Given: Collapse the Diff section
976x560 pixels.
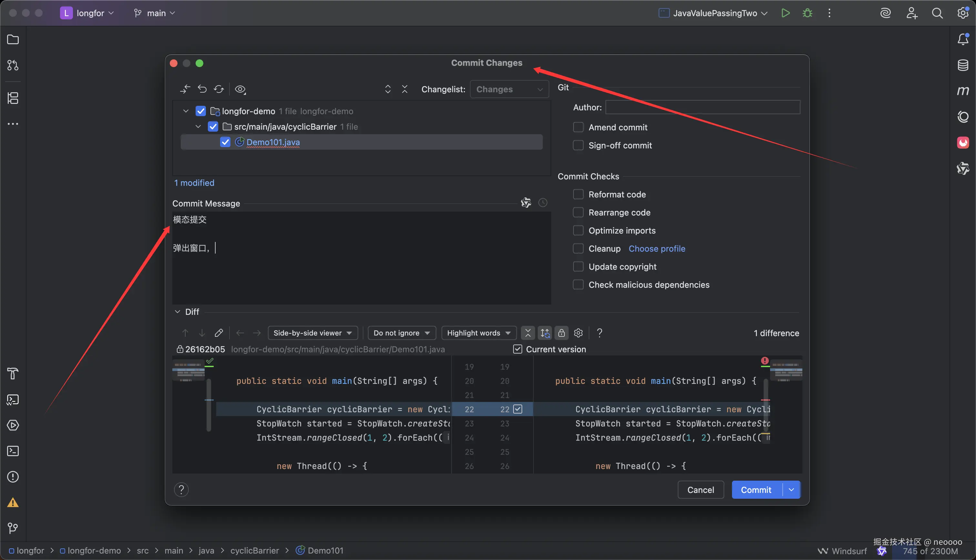Looking at the screenshot, I should 177,312.
